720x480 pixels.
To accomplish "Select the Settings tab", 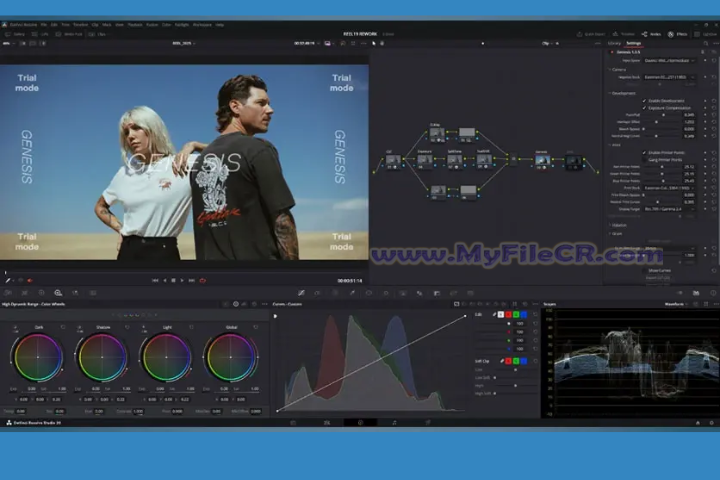I will click(x=634, y=44).
